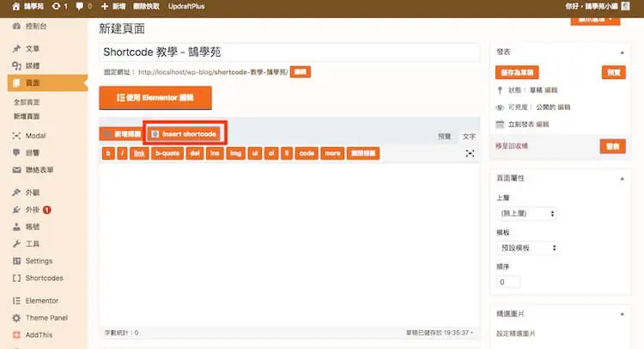The height and width of the screenshot is (349, 644).
Task: Open the Plugins icon with update badge
Action: pyautogui.click(x=16, y=210)
